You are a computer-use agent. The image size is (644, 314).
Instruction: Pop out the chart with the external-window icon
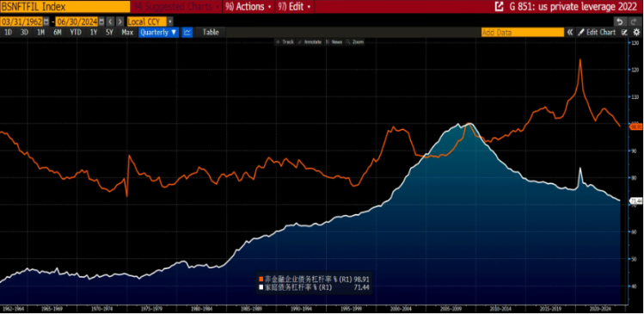click(499, 7)
